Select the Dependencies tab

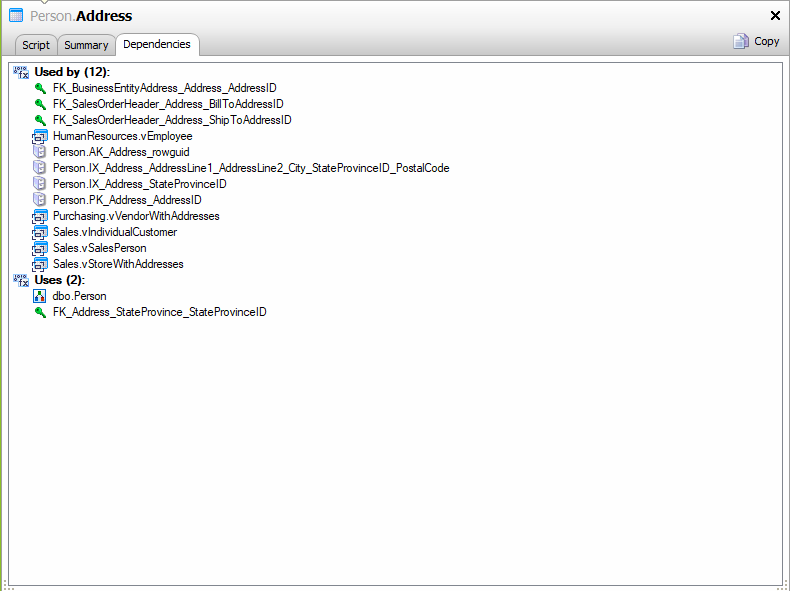click(157, 44)
